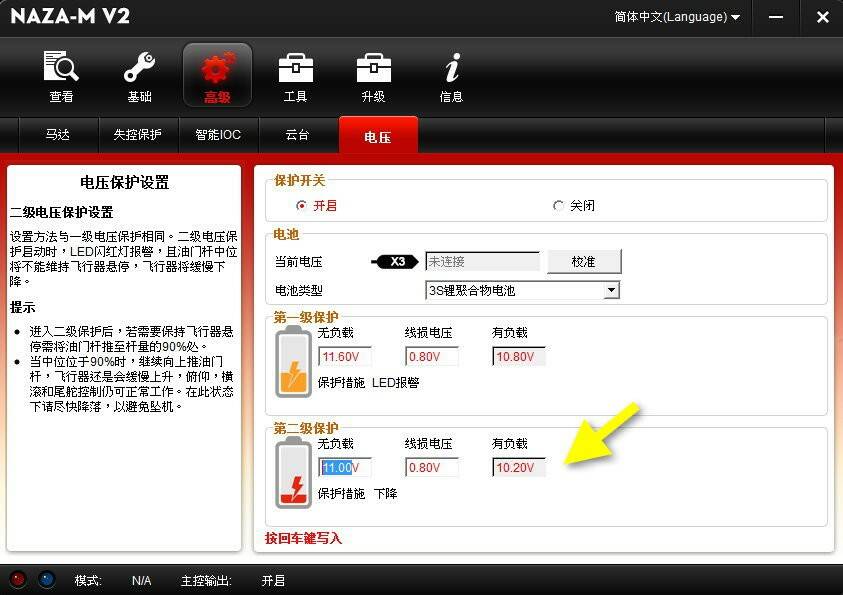Click the LED报警 protection measure text
The width and height of the screenshot is (843, 595).
click(395, 383)
